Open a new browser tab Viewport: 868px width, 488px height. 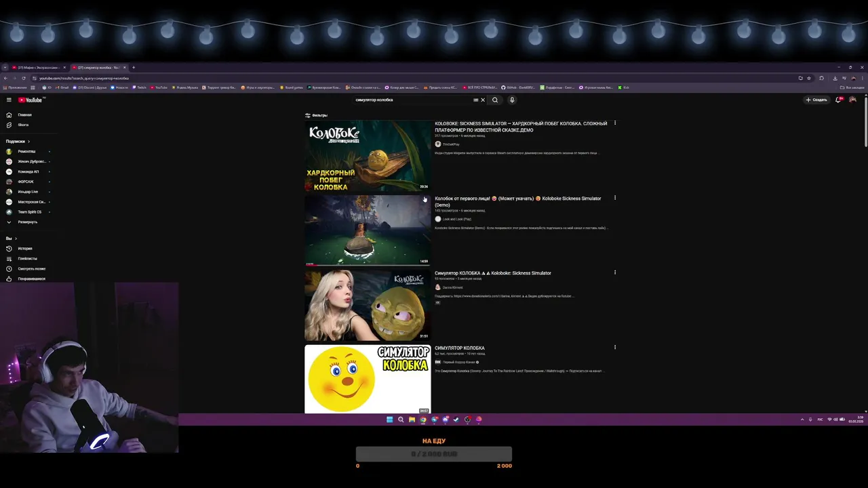pos(134,68)
